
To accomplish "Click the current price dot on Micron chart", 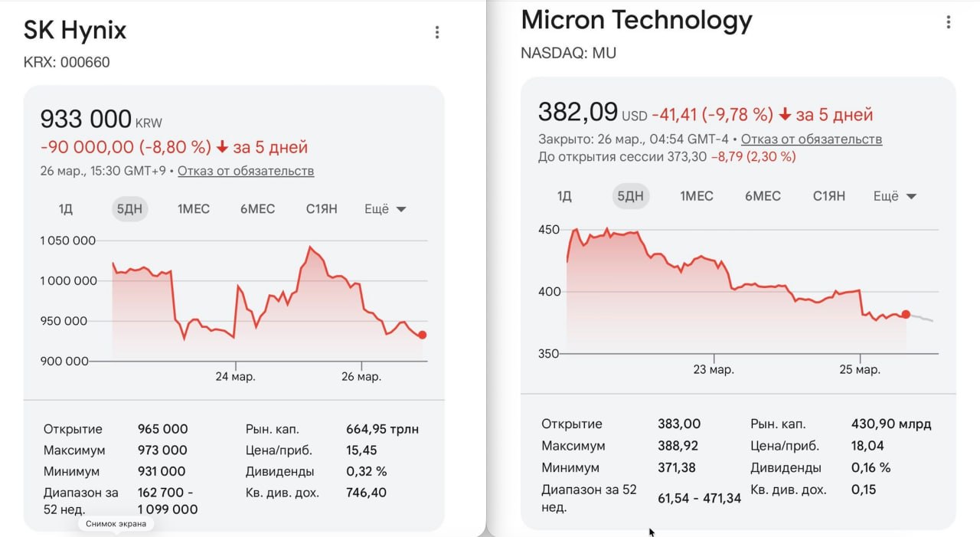I will click(905, 314).
